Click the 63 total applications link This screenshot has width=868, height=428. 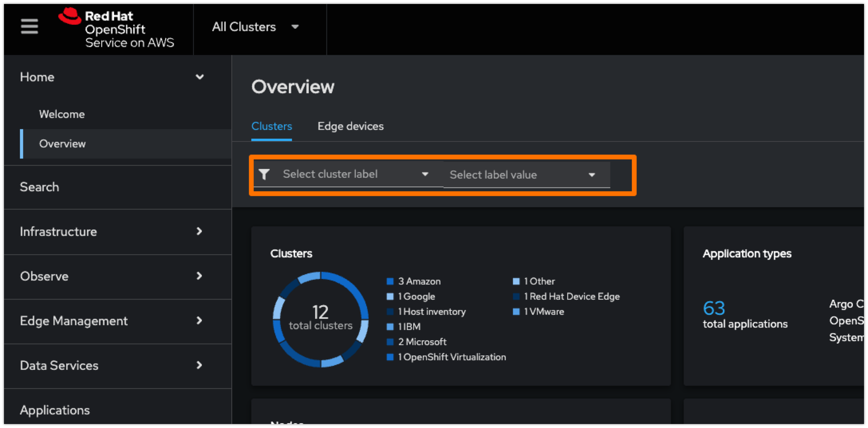click(714, 308)
